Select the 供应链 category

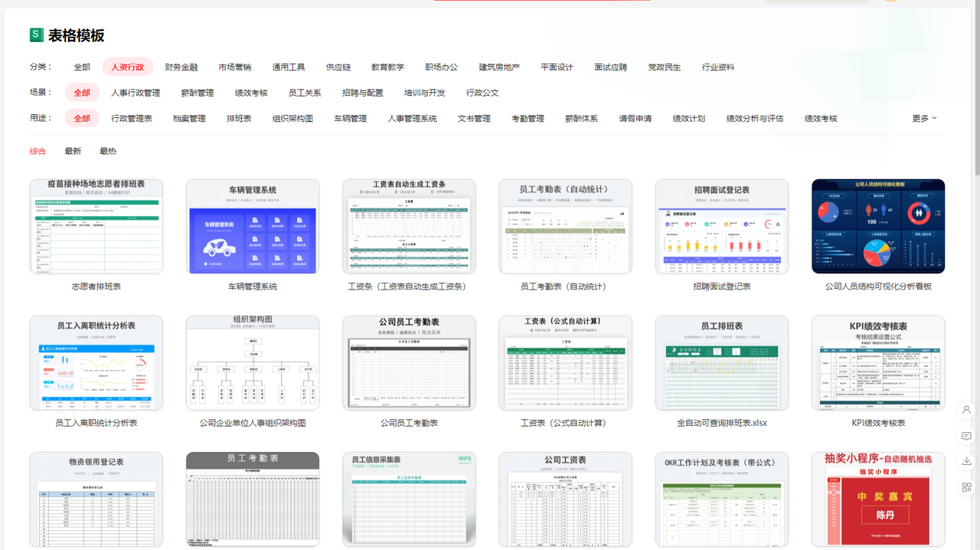coord(338,67)
